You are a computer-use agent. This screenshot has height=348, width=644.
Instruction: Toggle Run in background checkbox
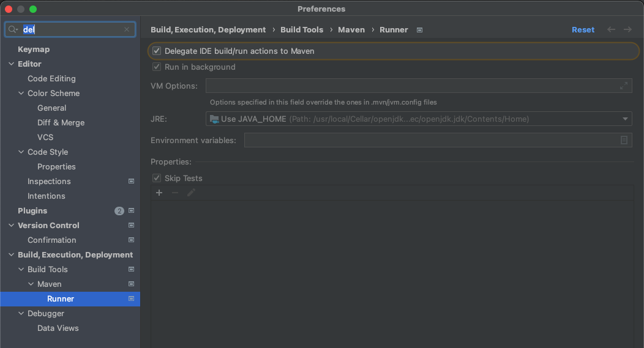tap(157, 67)
